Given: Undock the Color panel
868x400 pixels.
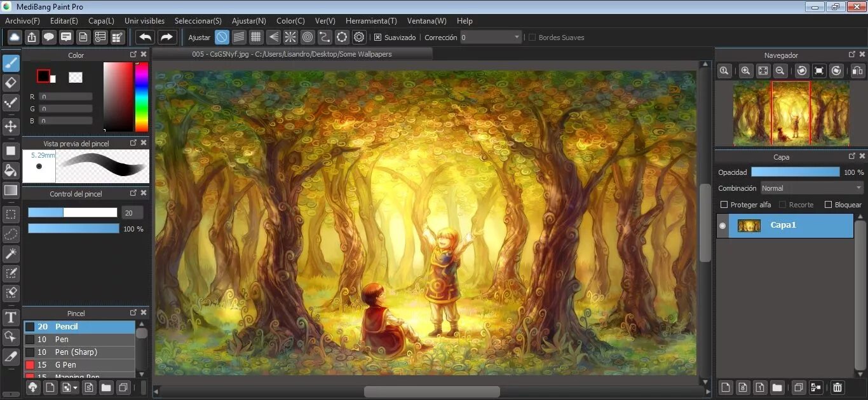Looking at the screenshot, I should click(x=133, y=55).
